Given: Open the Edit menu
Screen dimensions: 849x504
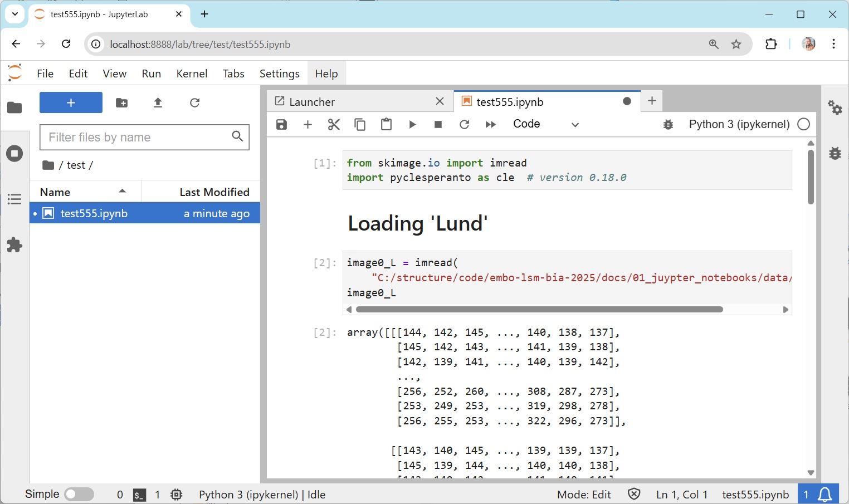Looking at the screenshot, I should 78,74.
